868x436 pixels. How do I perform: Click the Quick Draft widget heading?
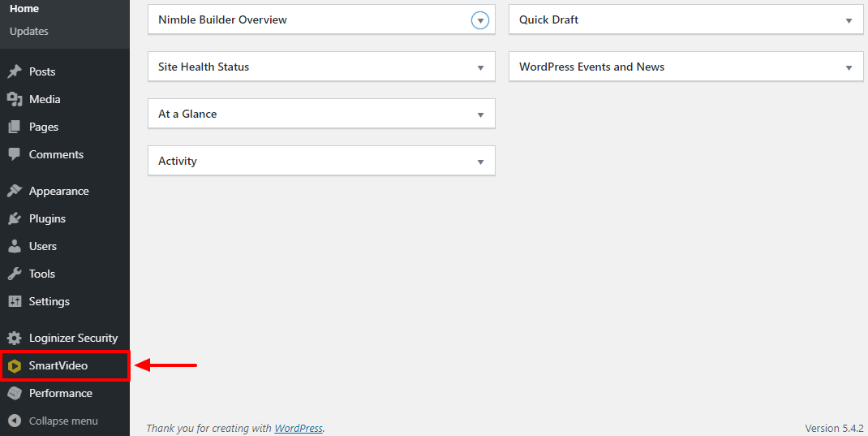pyautogui.click(x=548, y=20)
